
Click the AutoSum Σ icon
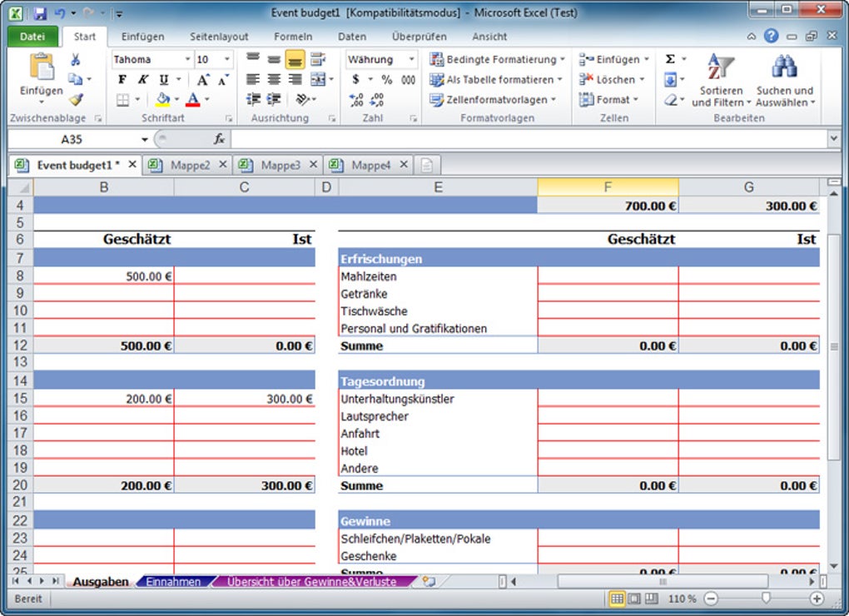click(670, 58)
